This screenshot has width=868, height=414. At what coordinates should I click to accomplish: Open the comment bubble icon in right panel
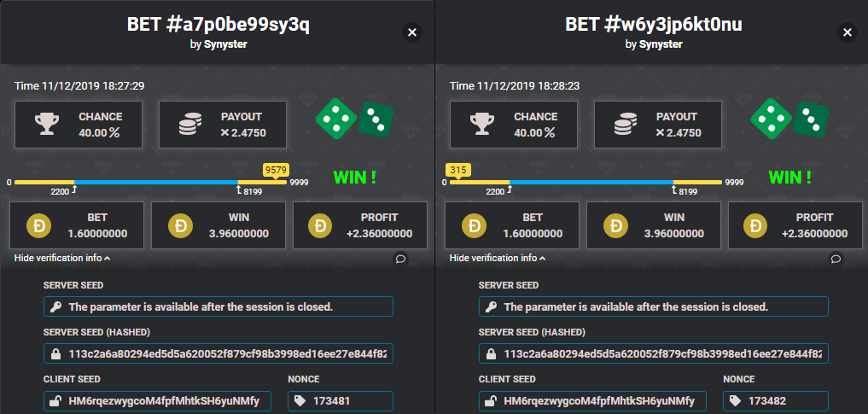[836, 259]
